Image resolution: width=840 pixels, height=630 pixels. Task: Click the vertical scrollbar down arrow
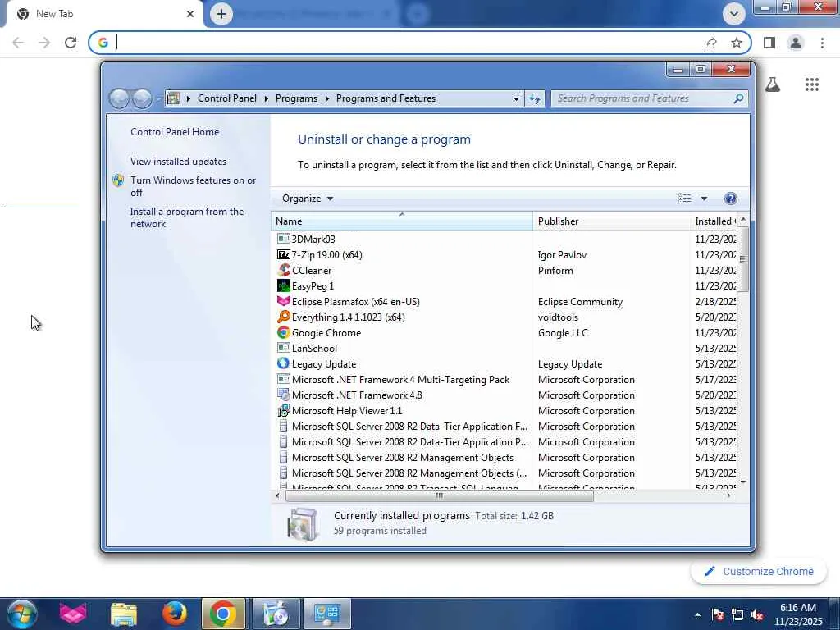pyautogui.click(x=743, y=482)
